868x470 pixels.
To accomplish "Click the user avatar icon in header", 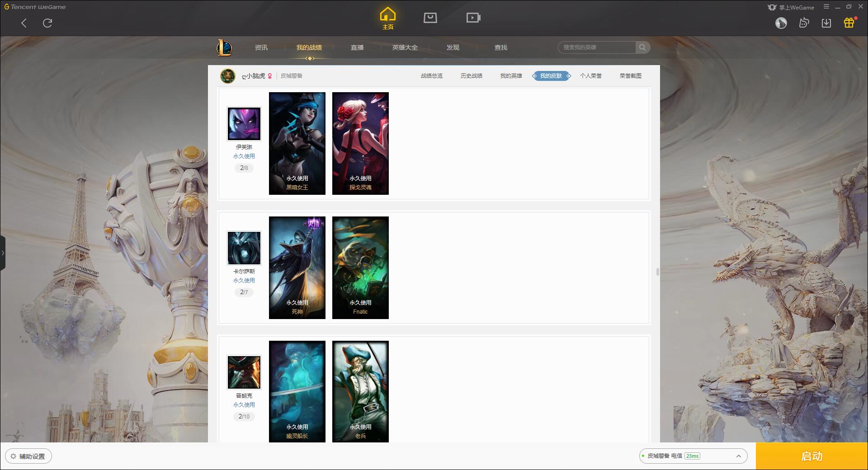I will [x=781, y=23].
